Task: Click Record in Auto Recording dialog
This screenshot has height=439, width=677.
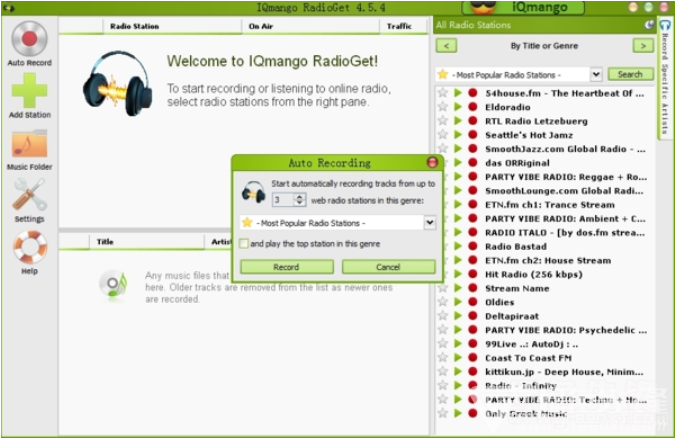Action: [x=287, y=267]
